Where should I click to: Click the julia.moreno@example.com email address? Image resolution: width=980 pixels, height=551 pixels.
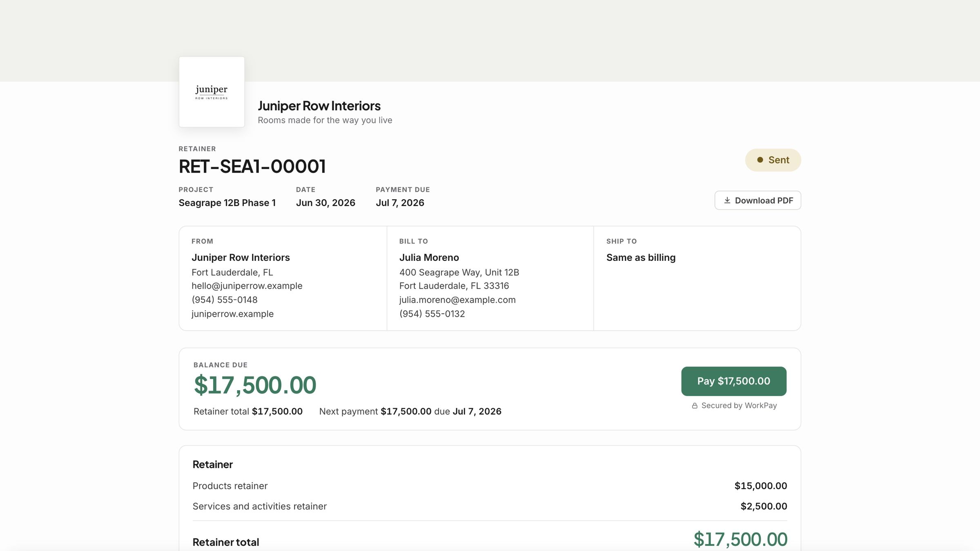(457, 300)
